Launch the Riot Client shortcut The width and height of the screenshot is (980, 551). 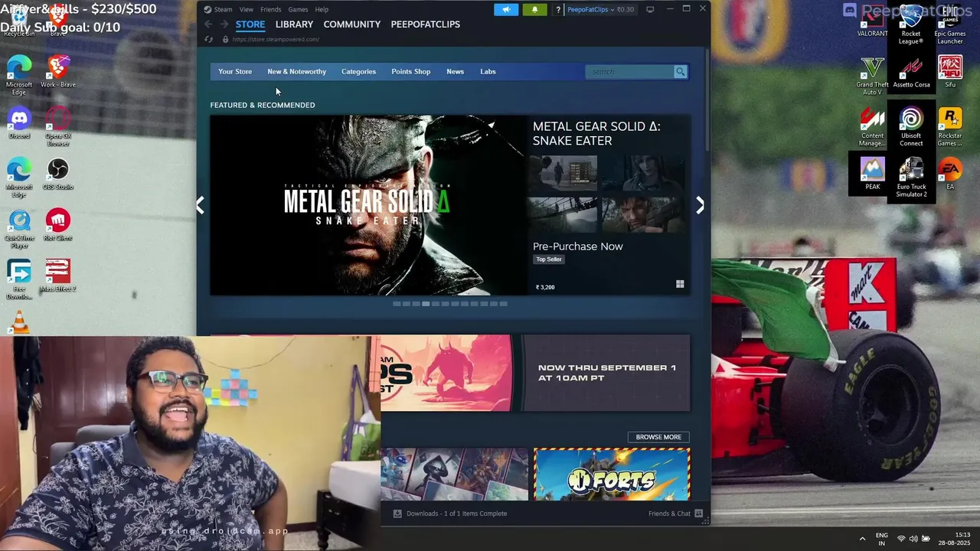pos(57,225)
